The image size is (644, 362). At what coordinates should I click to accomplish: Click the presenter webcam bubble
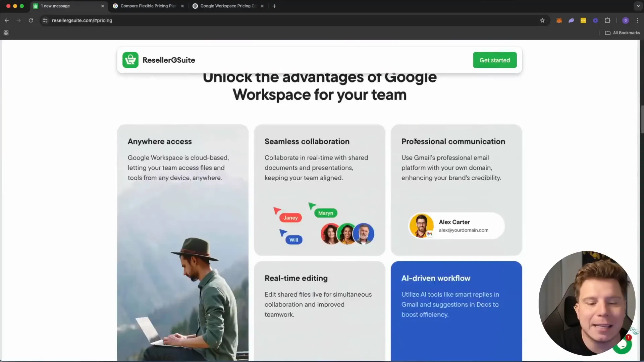587,303
